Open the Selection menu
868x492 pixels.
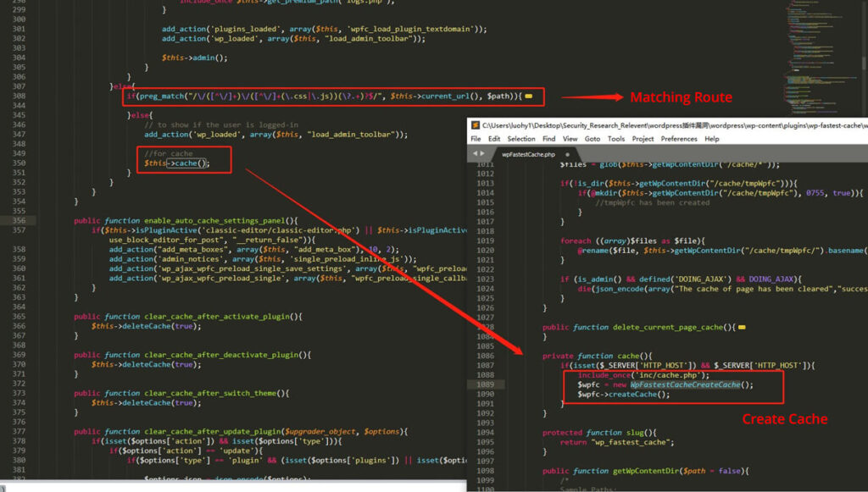tap(521, 139)
